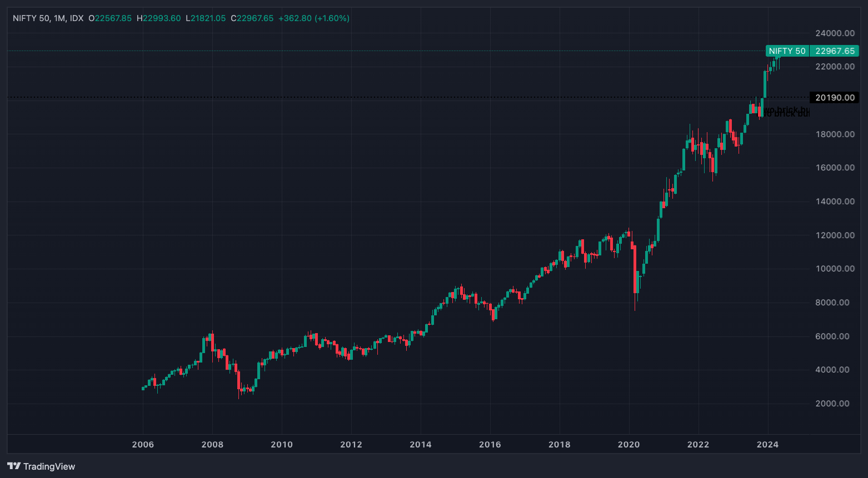
Task: Click the green NIFTY 50 price-axis tag
Action: coord(787,51)
